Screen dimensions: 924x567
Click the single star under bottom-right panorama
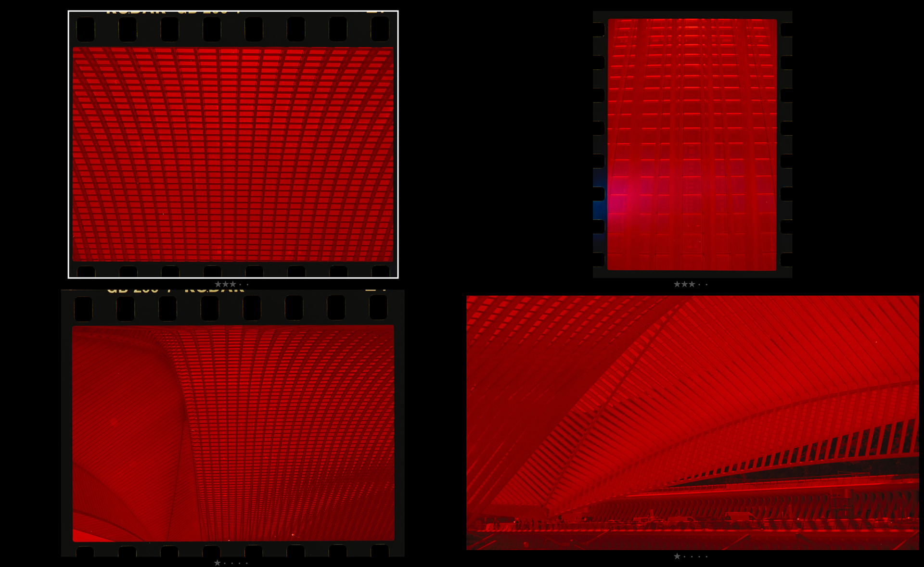pyautogui.click(x=677, y=556)
